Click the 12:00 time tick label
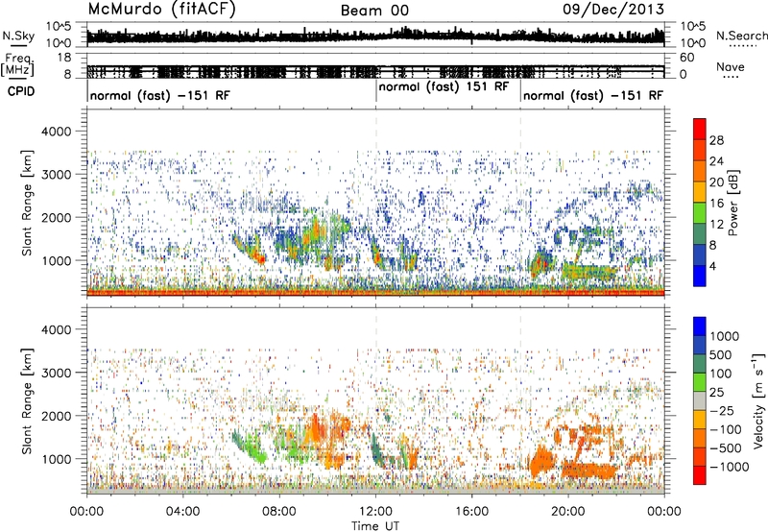Viewport: 768px width, 532px height. 375,512
